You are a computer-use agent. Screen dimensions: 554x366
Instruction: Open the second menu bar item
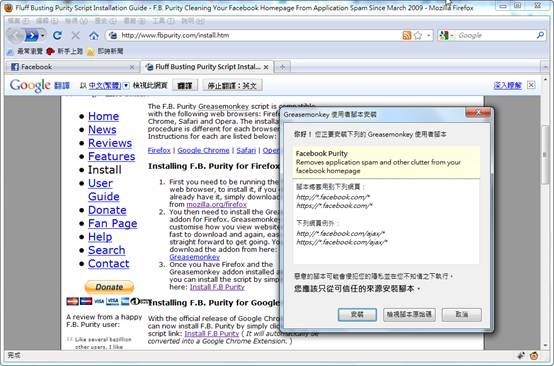click(47, 21)
